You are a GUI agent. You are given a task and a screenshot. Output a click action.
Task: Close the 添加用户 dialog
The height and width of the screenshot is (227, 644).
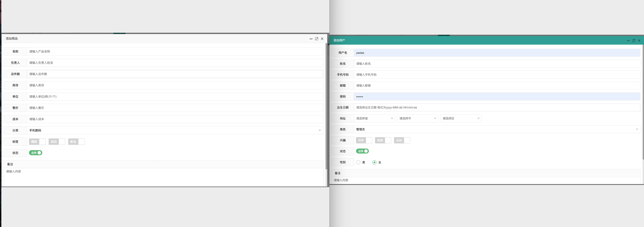coord(639,41)
